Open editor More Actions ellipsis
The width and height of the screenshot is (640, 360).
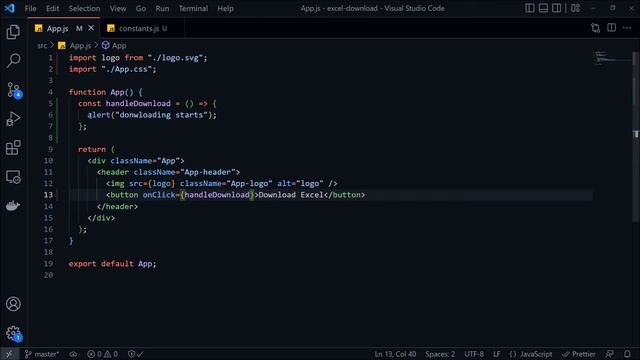[x=627, y=28]
